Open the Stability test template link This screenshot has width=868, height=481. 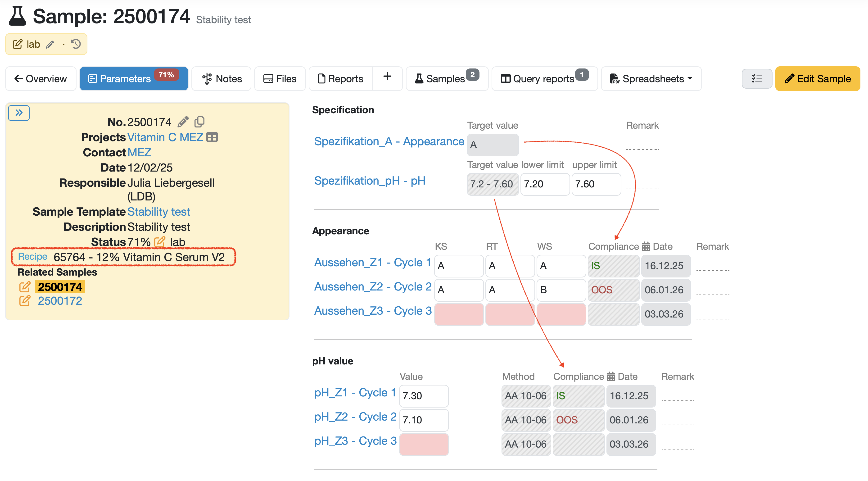click(158, 212)
